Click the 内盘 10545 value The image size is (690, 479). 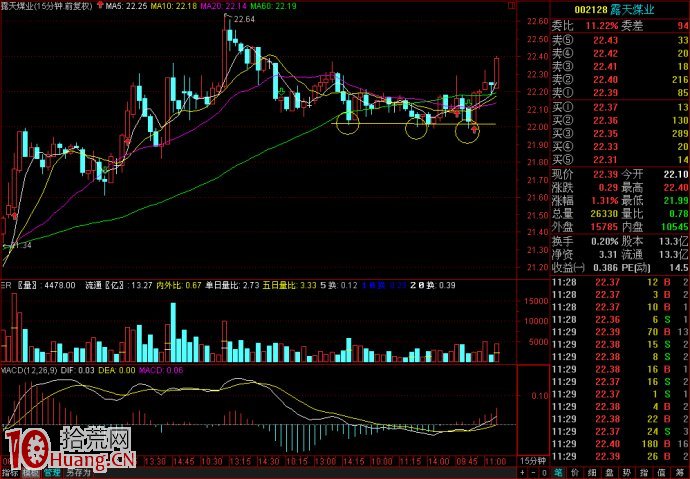pos(675,227)
